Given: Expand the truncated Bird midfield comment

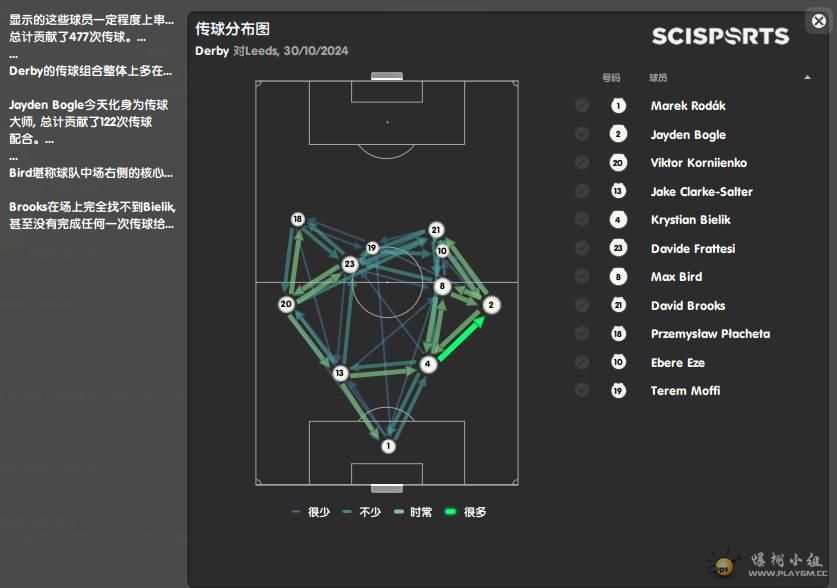Looking at the screenshot, I should tap(90, 172).
